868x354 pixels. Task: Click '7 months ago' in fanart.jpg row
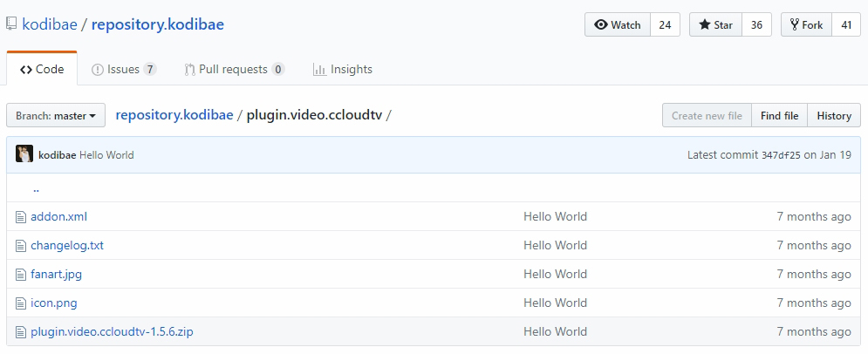pyautogui.click(x=814, y=274)
